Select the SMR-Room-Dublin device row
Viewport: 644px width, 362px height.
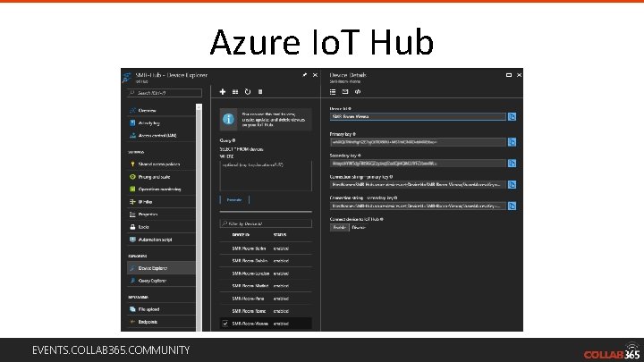pos(266,261)
